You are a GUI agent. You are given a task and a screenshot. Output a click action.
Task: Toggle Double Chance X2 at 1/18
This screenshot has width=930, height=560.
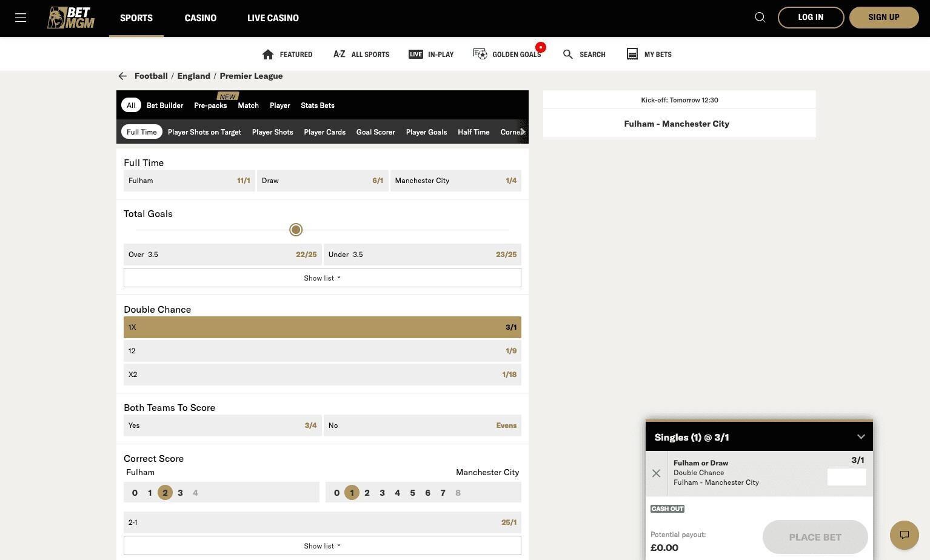pos(323,375)
